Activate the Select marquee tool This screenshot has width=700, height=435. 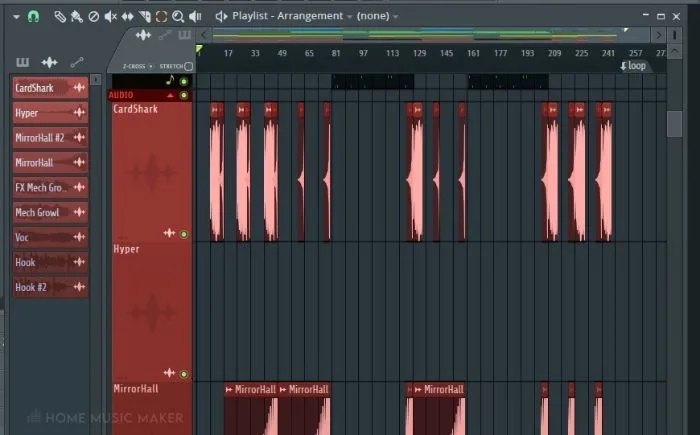click(x=161, y=17)
